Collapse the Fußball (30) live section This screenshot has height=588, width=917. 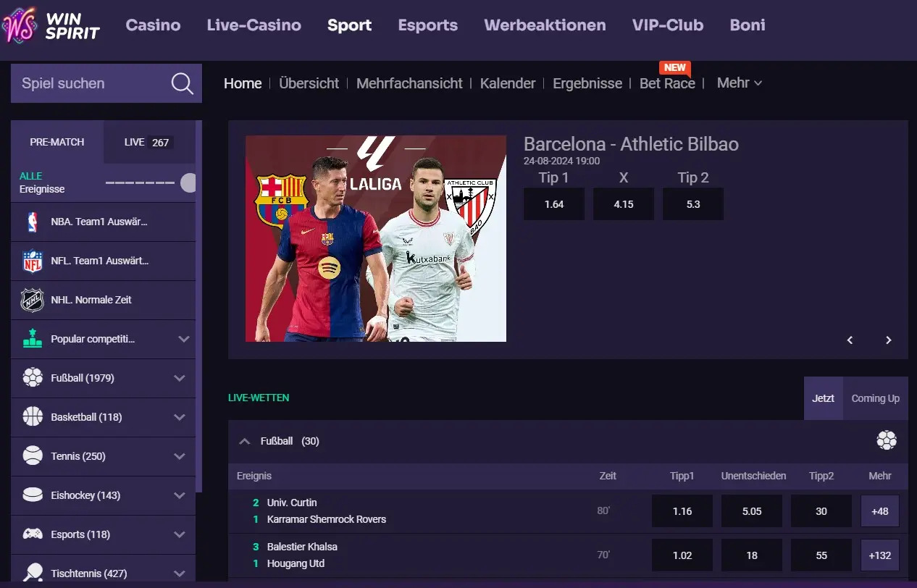[245, 441]
